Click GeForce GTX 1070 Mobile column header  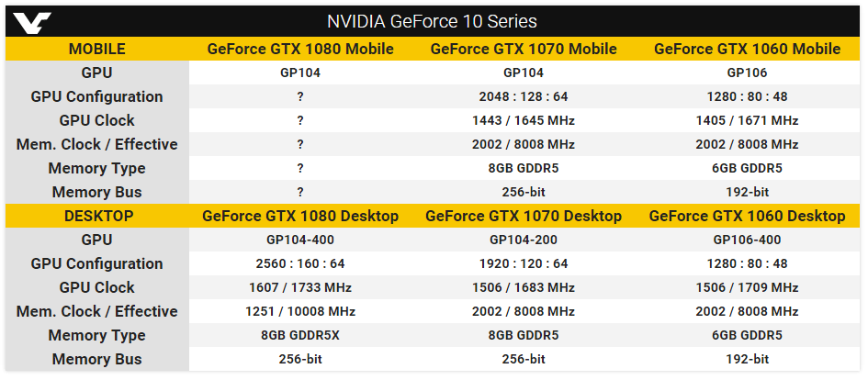click(524, 49)
